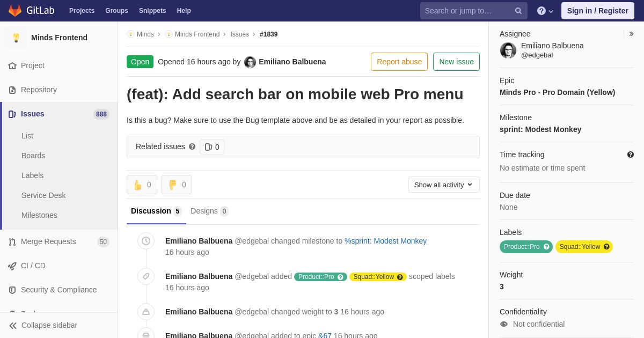Open the Snippets menu item
This screenshot has height=338, width=644.
(x=152, y=11)
